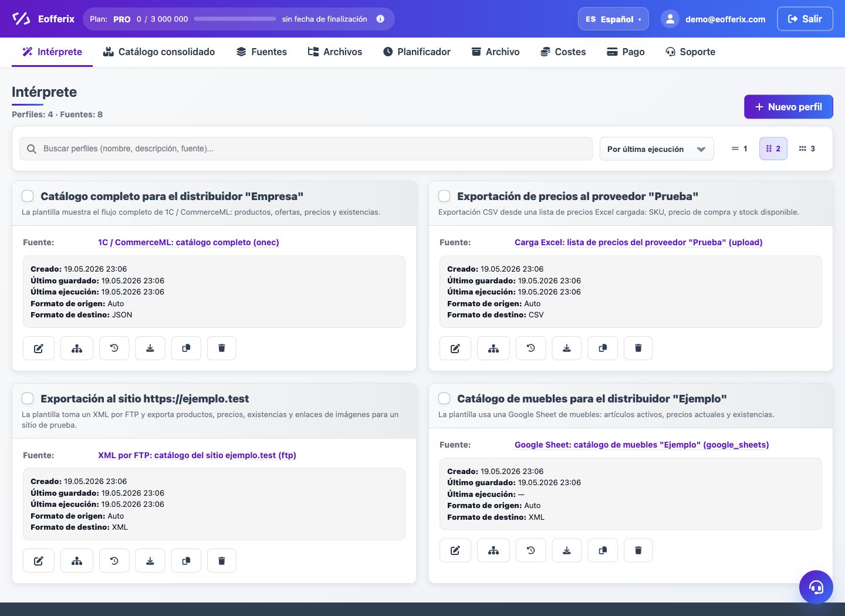Switch to the Archivos tab
Viewport: 845px width, 616px height.
[x=335, y=52]
